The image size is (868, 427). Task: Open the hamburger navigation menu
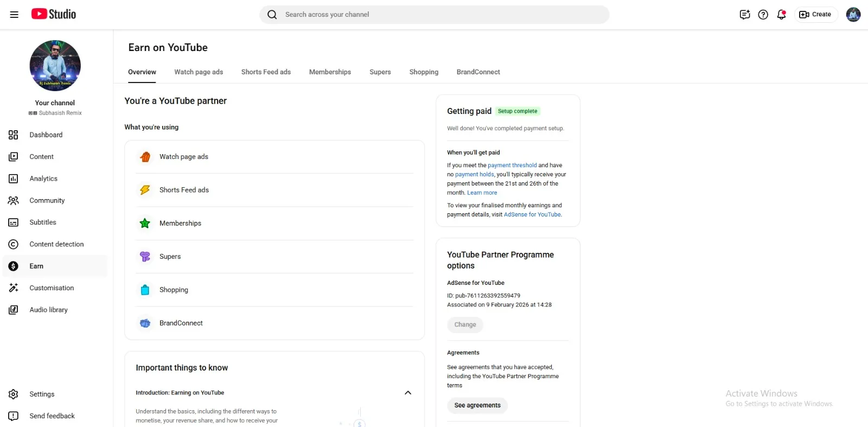click(14, 15)
